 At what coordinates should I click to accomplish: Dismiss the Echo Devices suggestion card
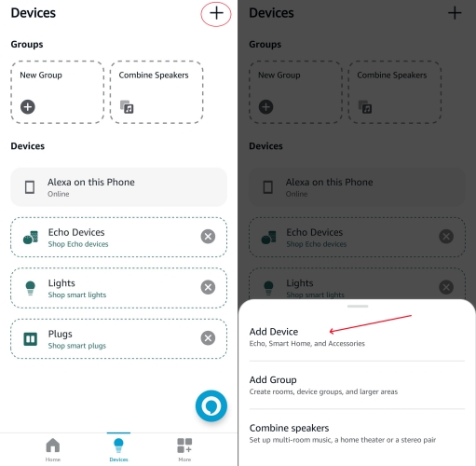pos(208,237)
